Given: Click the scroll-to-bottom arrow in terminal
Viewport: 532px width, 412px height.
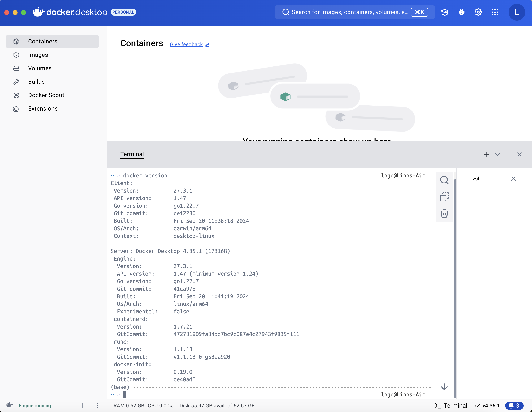Looking at the screenshot, I should click(444, 387).
